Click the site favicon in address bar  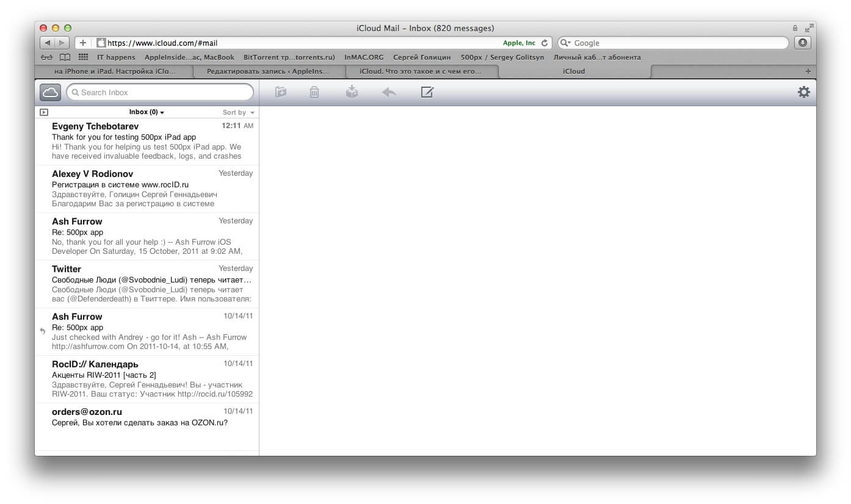click(101, 43)
